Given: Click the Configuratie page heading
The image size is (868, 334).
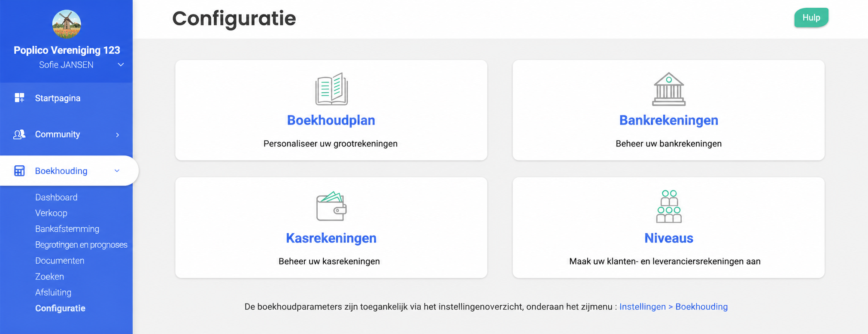Looking at the screenshot, I should click(234, 18).
